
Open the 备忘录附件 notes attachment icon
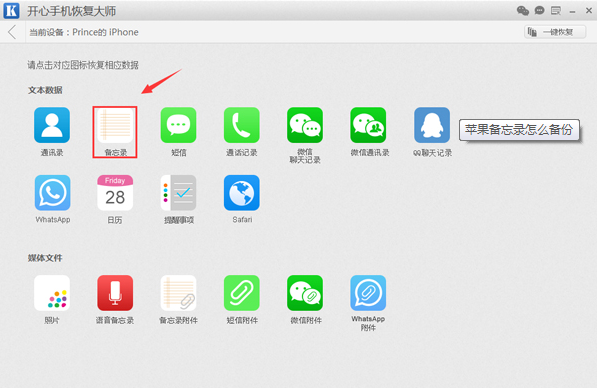tap(178, 293)
